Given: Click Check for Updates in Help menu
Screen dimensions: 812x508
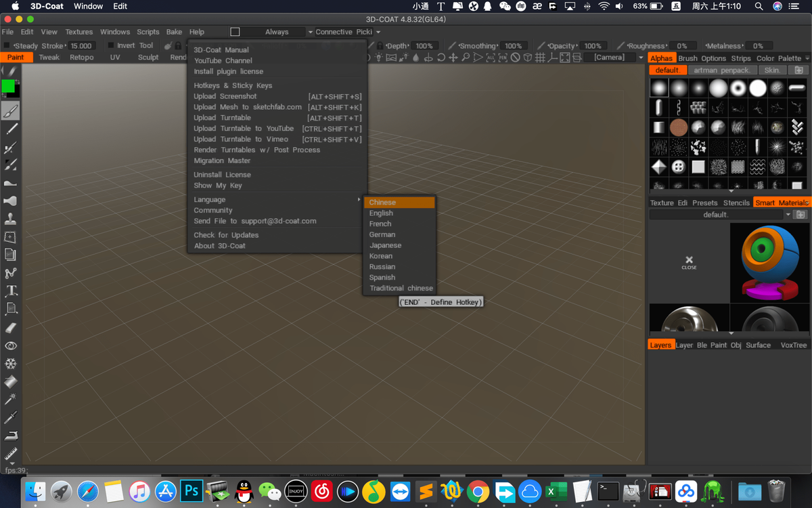Looking at the screenshot, I should (226, 235).
